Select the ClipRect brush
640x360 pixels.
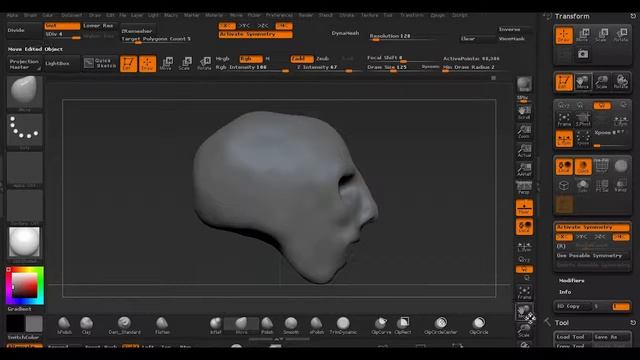pyautogui.click(x=403, y=326)
